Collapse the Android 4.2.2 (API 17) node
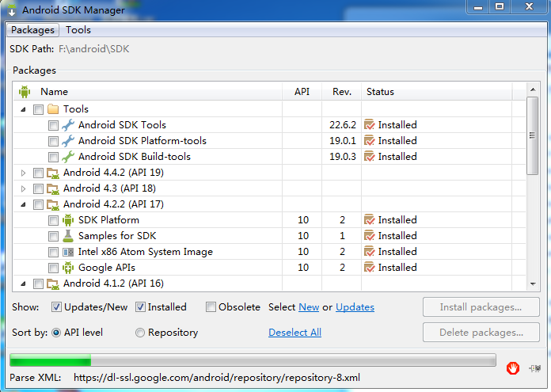The width and height of the screenshot is (551, 392). click(23, 204)
